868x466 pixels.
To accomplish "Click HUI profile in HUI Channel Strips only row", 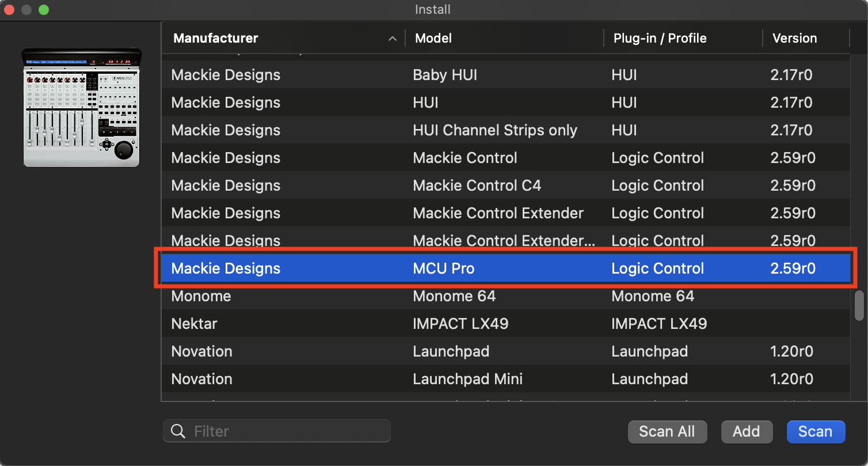I will (x=624, y=130).
